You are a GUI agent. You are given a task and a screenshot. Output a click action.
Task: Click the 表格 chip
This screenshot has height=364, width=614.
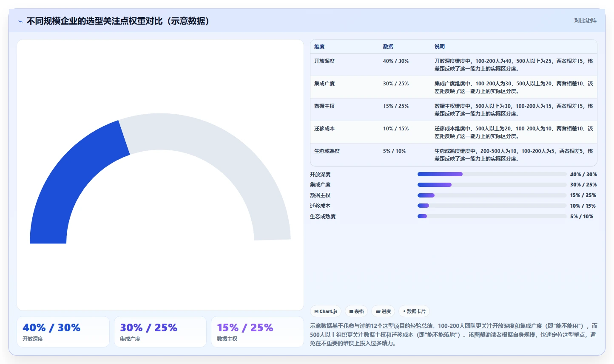point(356,311)
